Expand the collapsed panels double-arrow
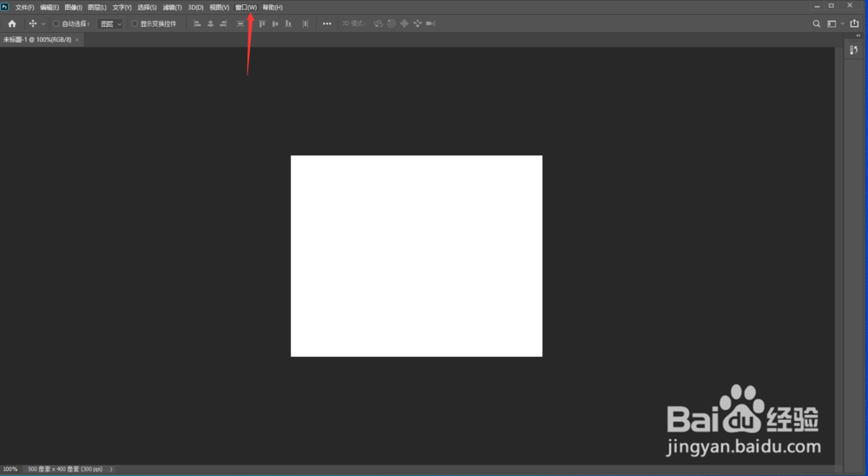The height and width of the screenshot is (476, 868). pos(858,36)
